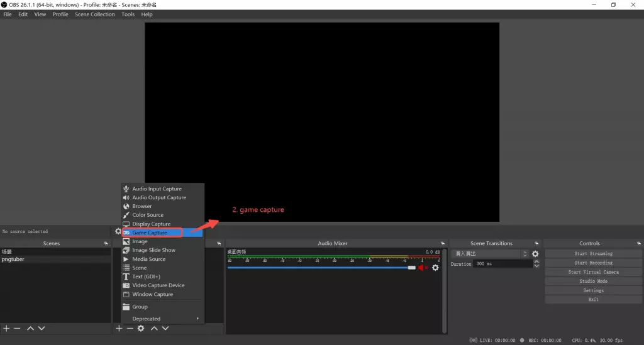Expand the Deprecated submenu
Image resolution: width=644 pixels, height=345 pixels.
(x=162, y=319)
